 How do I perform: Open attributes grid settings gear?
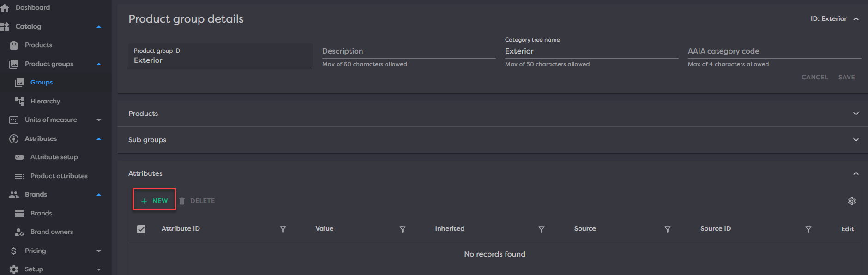tap(852, 201)
